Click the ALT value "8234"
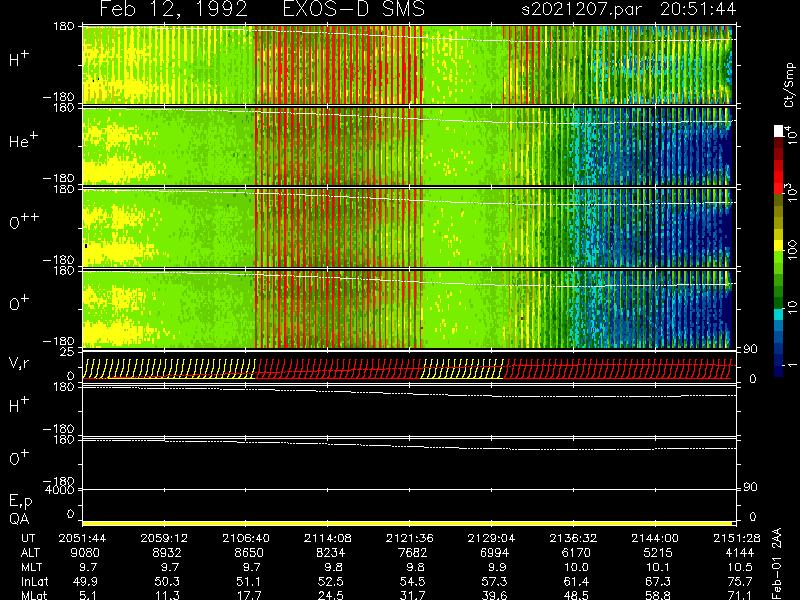Viewport: 800px width, 600px height. [331, 553]
